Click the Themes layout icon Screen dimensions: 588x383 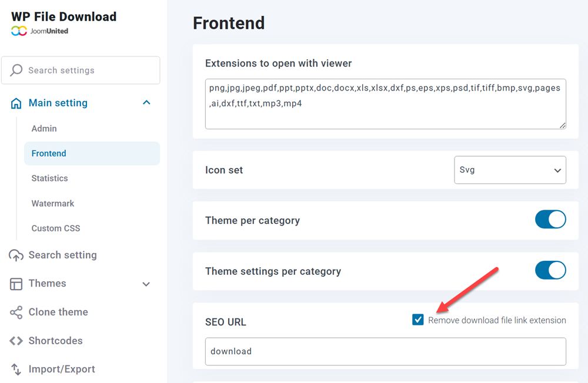(x=16, y=284)
